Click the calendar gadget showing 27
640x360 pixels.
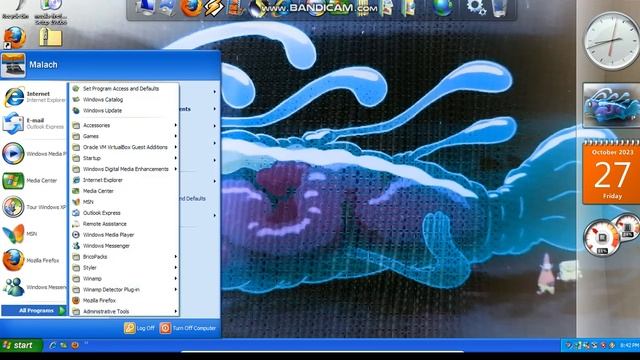pos(611,171)
